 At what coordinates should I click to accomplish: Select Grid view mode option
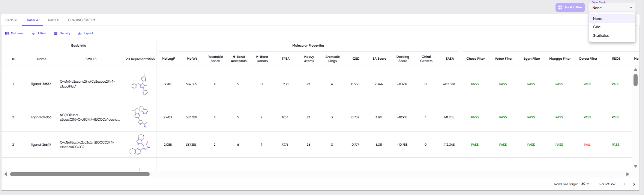[x=597, y=27]
